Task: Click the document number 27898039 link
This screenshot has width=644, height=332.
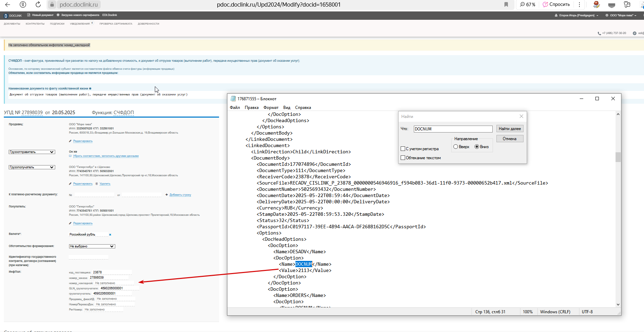Action: click(32, 112)
